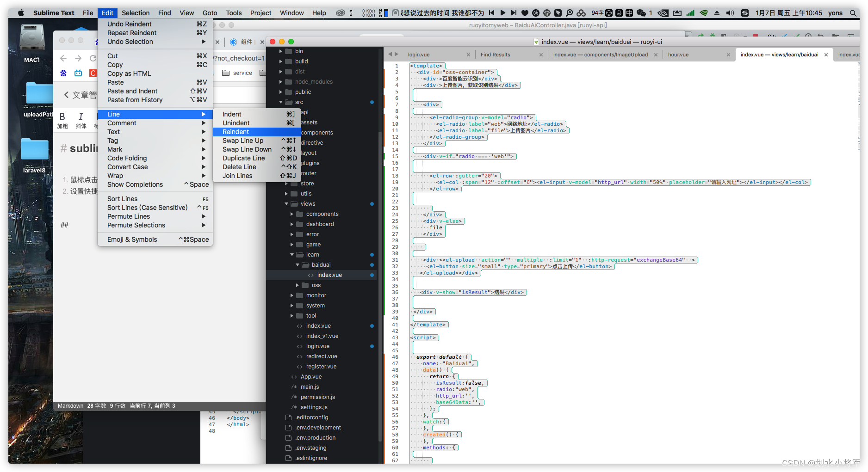The height and width of the screenshot is (472, 868).
Task: Switch to index.vue components/ImageUpload tab
Action: tap(601, 55)
